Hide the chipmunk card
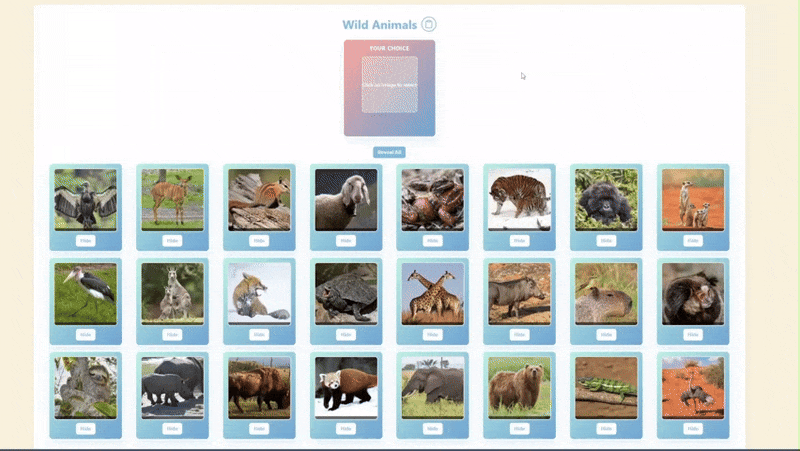The image size is (800, 451). pos(259,241)
